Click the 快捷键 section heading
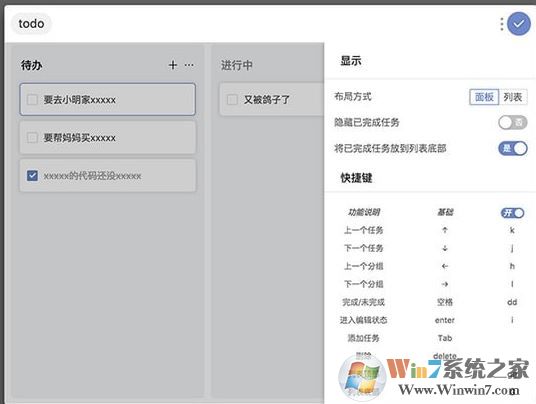Viewport: 536px width, 404px height. 356,178
